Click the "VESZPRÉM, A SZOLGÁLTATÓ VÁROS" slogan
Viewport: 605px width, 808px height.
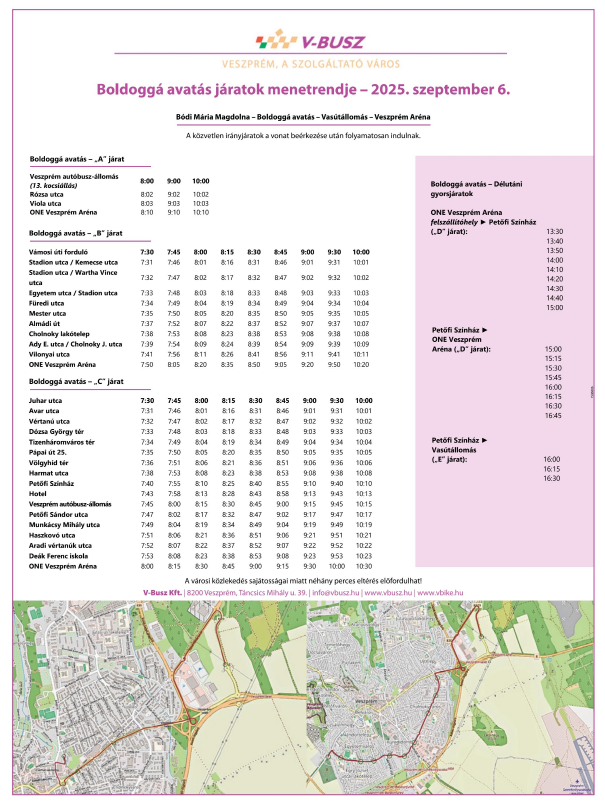coord(302,63)
